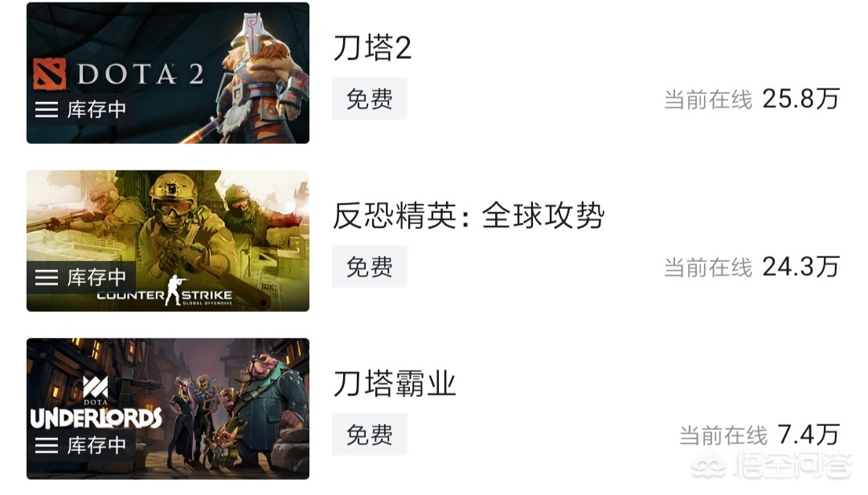Open the 刀塔2 game title
This screenshot has height=495, width=868.
point(373,47)
